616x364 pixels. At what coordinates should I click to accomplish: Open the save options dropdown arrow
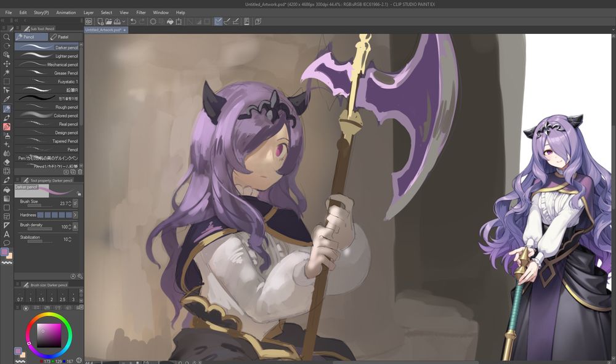click(123, 22)
